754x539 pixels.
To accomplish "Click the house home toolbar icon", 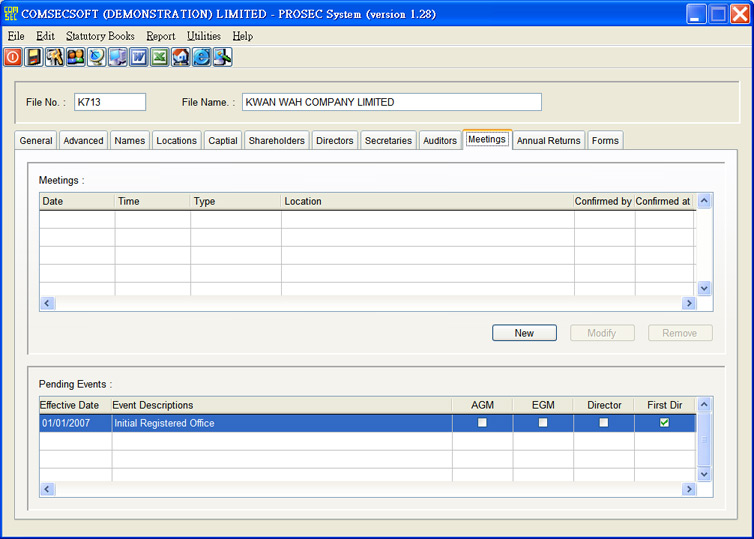I will [181, 57].
